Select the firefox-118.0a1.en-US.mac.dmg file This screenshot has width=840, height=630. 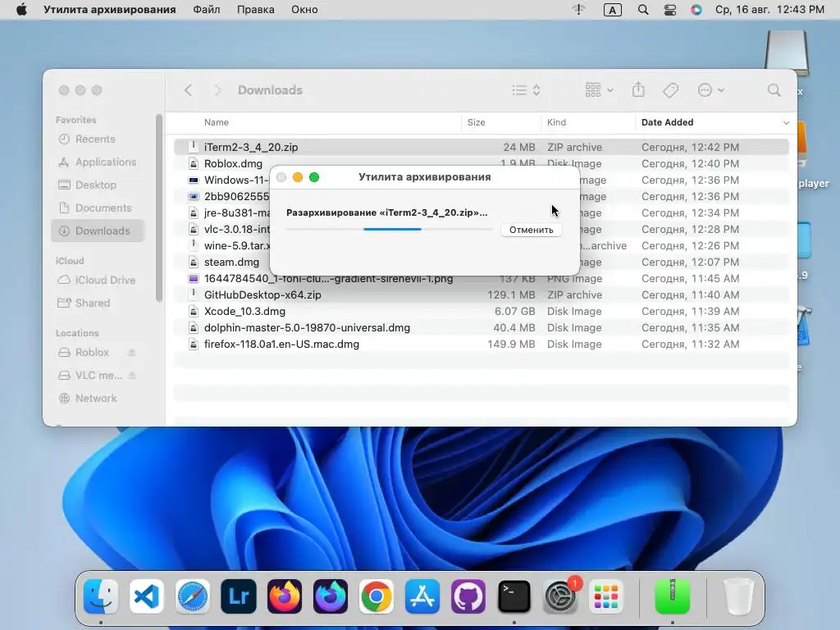[481, 344]
